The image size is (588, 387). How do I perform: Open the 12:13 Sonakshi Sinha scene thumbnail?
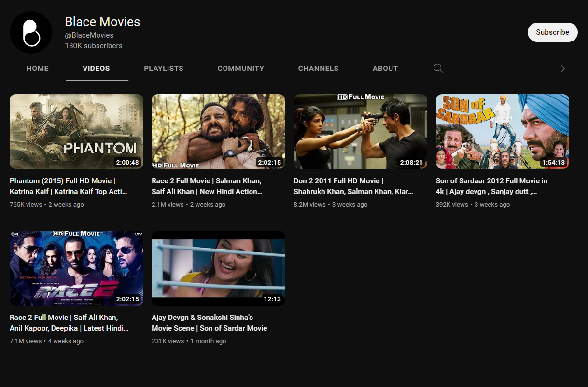218,268
